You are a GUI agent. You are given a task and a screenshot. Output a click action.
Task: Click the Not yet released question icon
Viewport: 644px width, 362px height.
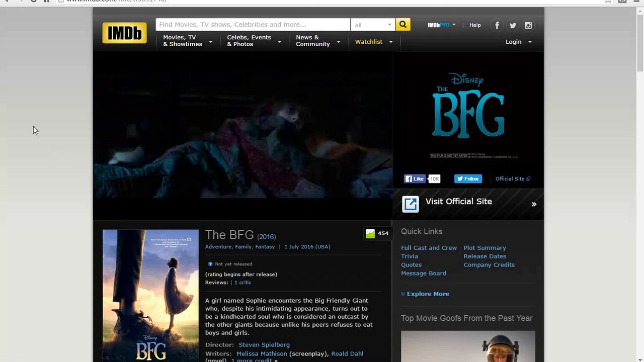point(210,264)
